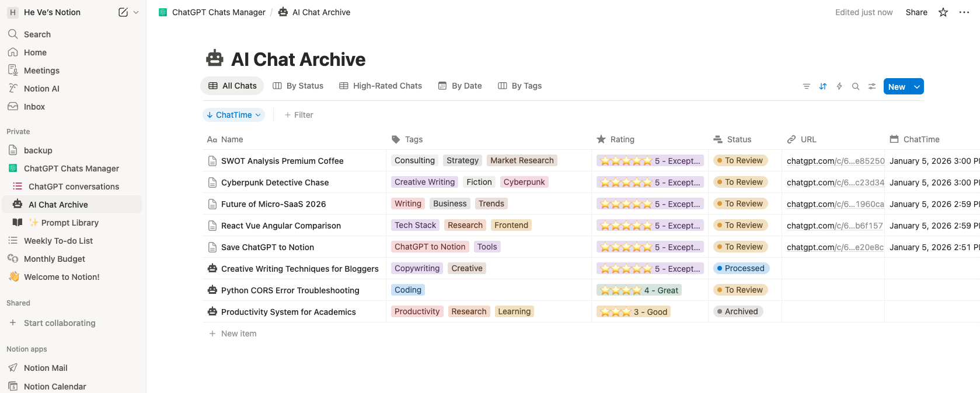
Task: Click the filter icon in database toolbar
Action: (807, 86)
